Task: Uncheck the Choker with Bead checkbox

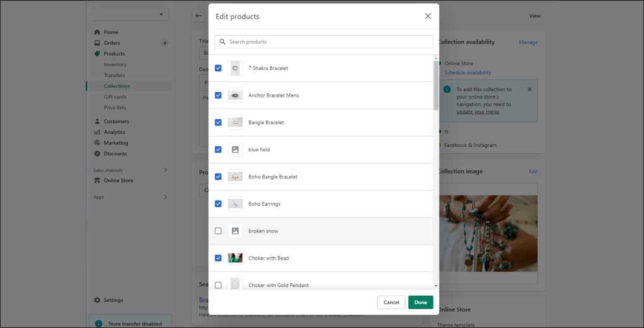Action: (218, 258)
